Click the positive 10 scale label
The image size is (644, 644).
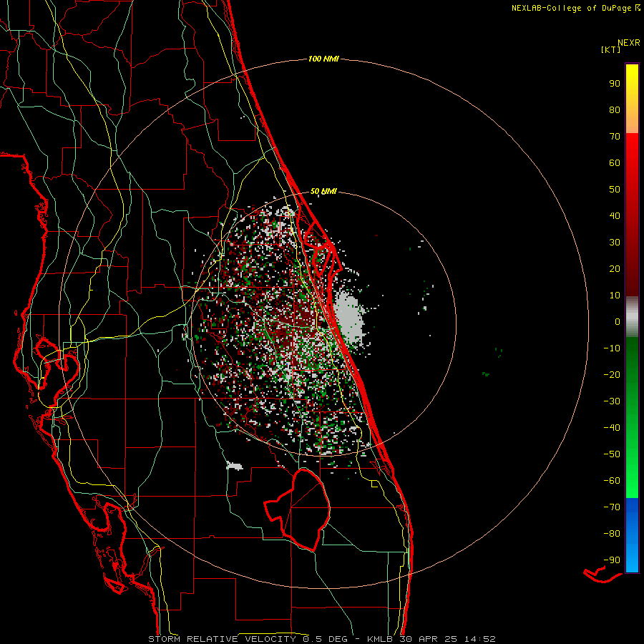click(x=615, y=296)
